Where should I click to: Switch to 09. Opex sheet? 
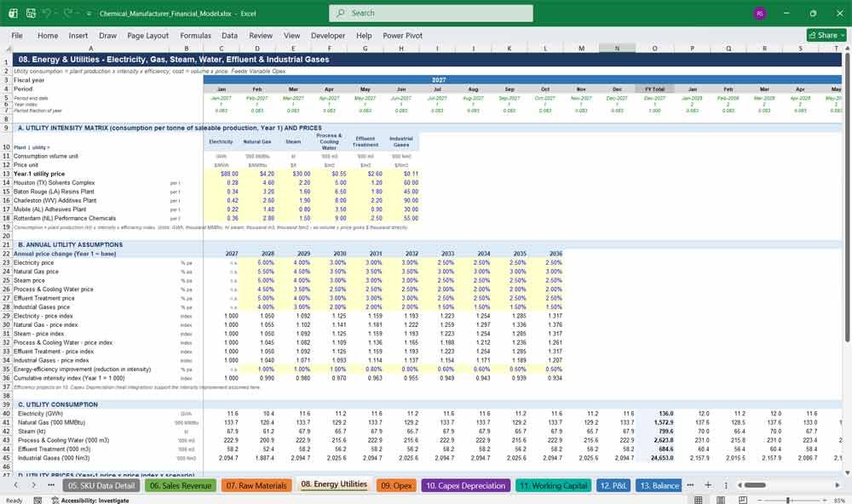(396, 485)
